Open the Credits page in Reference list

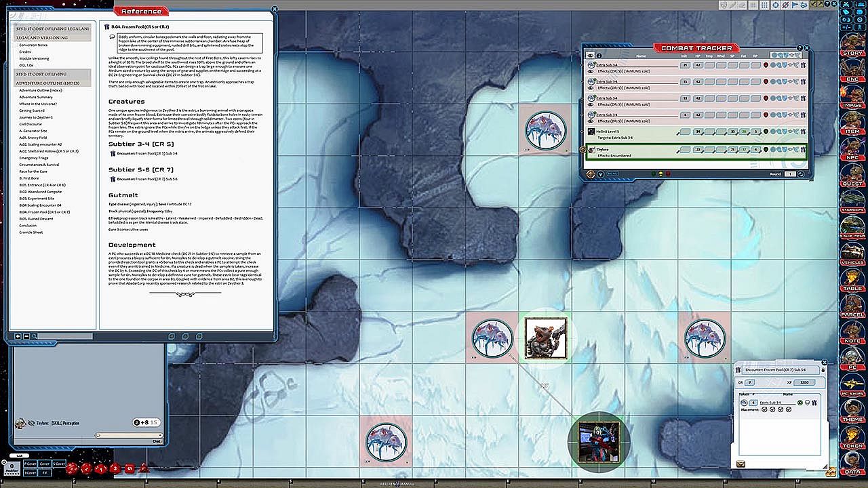pos(25,52)
